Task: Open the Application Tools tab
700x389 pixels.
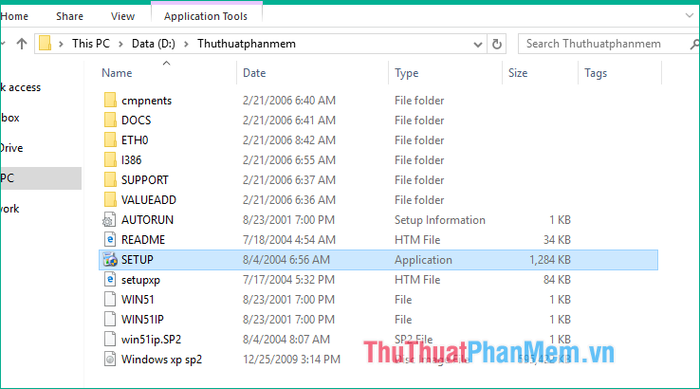Action: click(206, 17)
